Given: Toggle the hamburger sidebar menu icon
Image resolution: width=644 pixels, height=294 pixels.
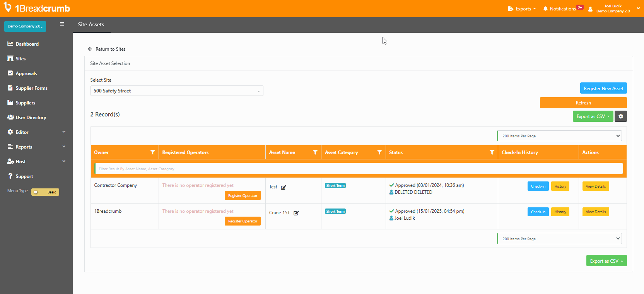Looking at the screenshot, I should click(62, 24).
